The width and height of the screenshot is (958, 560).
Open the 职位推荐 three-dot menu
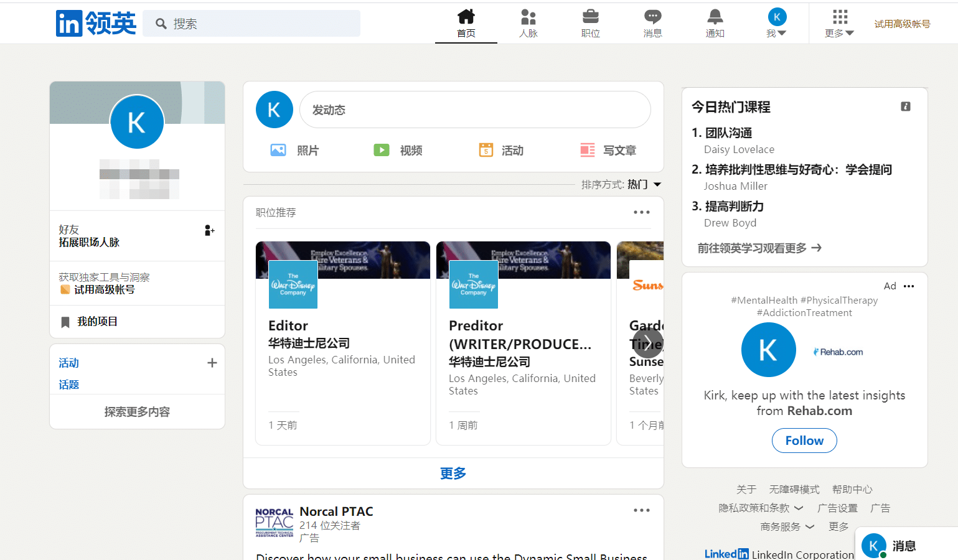[x=642, y=212]
